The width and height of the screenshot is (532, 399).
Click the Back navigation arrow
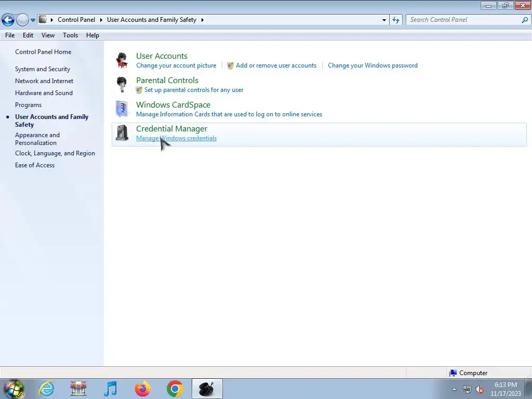[x=8, y=20]
